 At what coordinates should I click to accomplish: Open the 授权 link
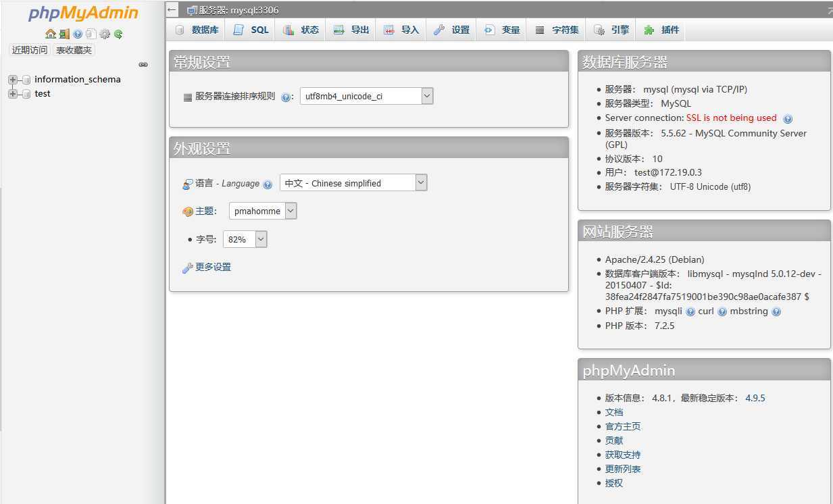tap(614, 483)
